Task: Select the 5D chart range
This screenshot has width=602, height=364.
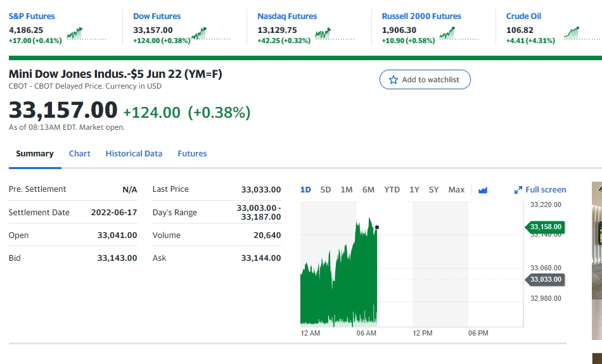Action: (x=326, y=189)
